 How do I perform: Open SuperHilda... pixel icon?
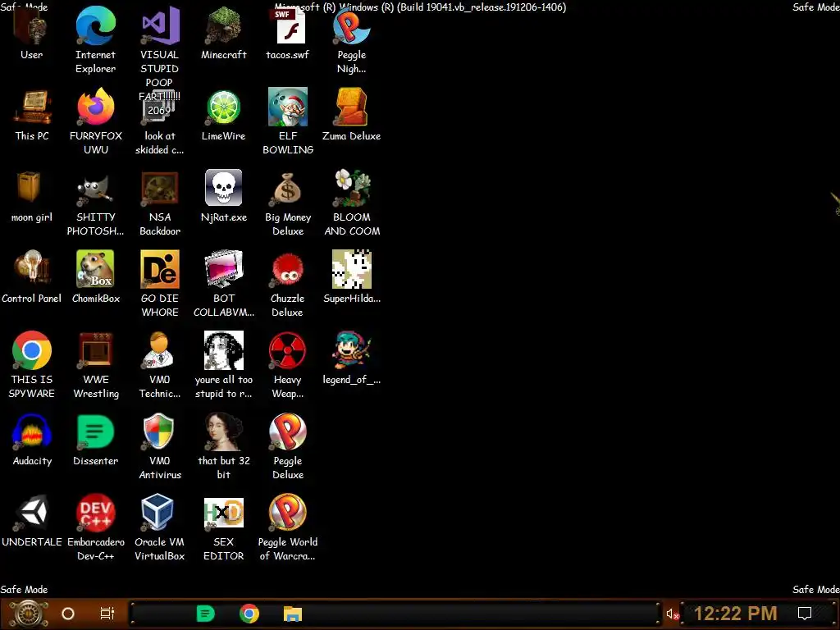(351, 269)
